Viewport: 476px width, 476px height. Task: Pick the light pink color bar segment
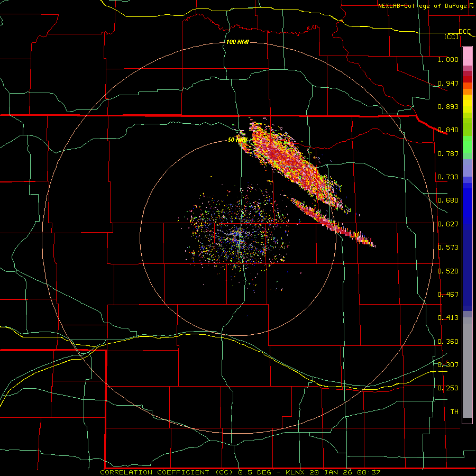(x=467, y=57)
